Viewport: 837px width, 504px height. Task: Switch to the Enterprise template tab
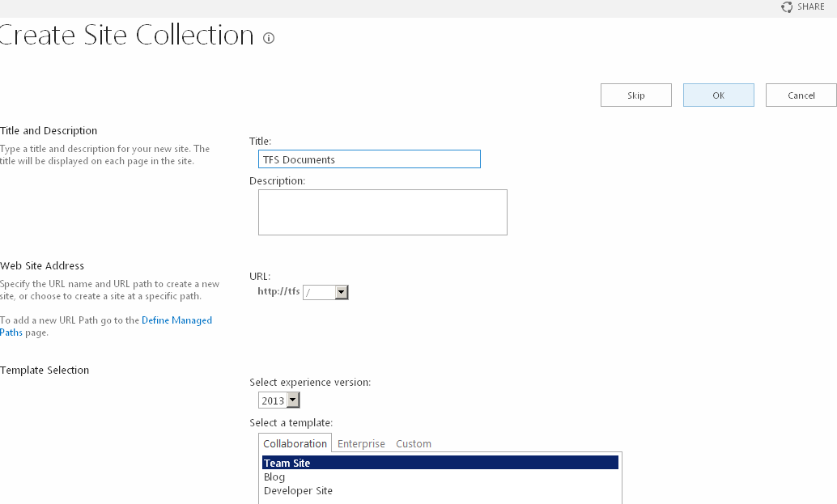(361, 443)
